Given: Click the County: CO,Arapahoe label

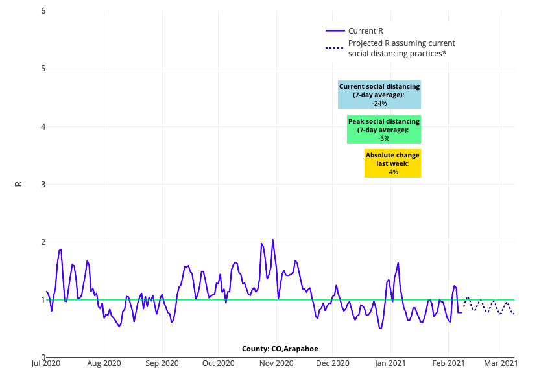Looking at the screenshot, I should tap(280, 349).
